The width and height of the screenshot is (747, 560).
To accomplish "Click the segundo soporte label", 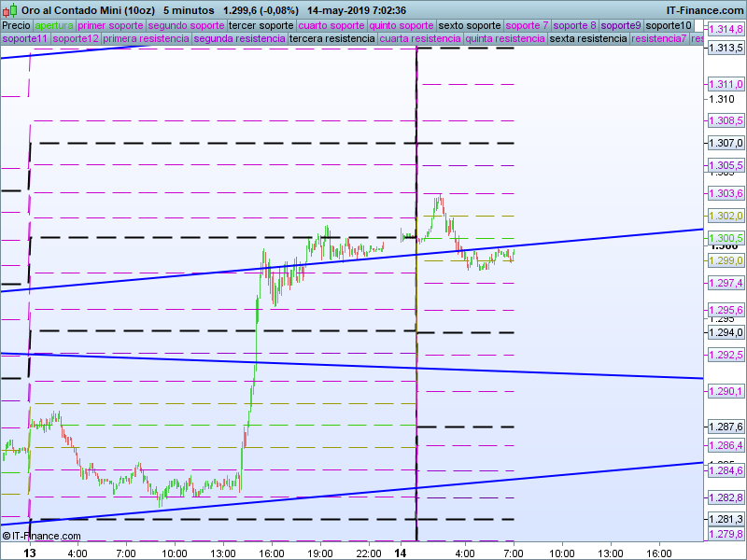I will click(x=186, y=25).
